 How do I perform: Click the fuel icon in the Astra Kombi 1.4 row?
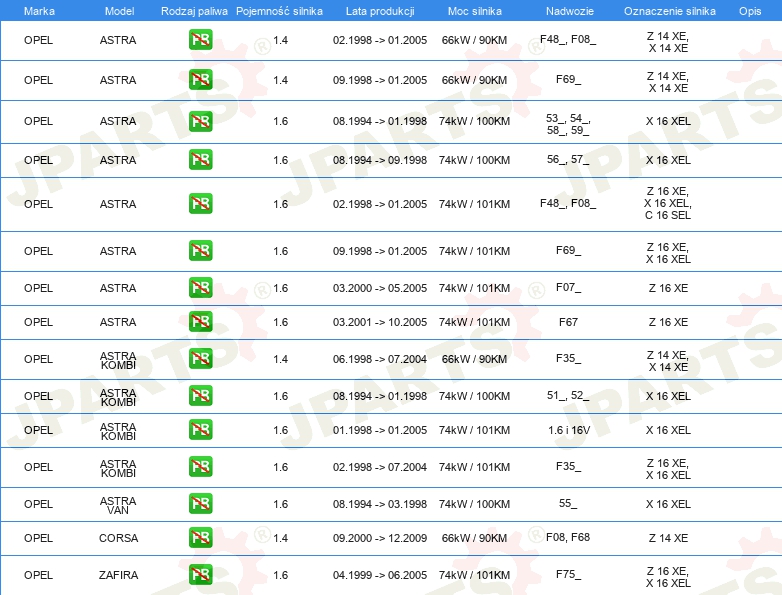coord(200,359)
